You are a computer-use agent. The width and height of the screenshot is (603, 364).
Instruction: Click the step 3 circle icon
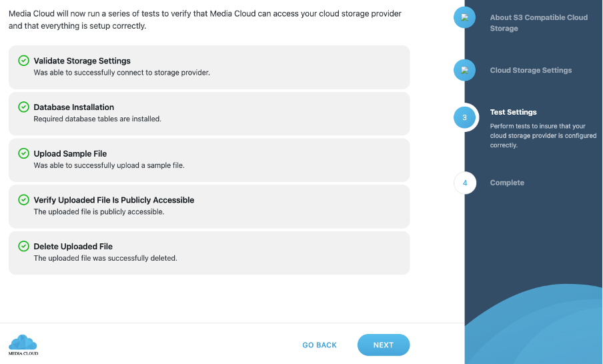pyautogui.click(x=464, y=117)
